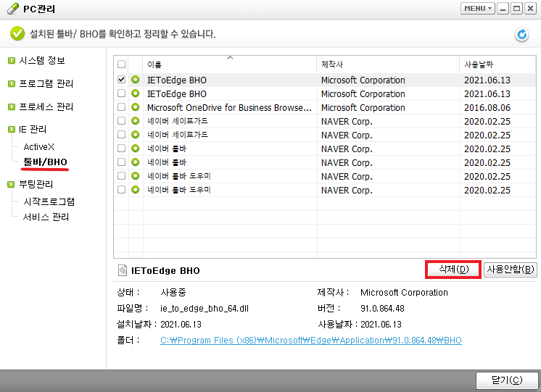Screen dimensions: 541x392
Task: Toggle the select-all checkbox in table header
Action: 121,64
